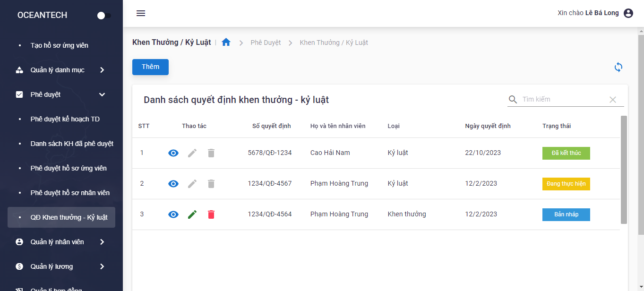Viewport: 644px width, 291px height.
Task: Go to home via breadcrumb house icon
Action: tap(226, 42)
